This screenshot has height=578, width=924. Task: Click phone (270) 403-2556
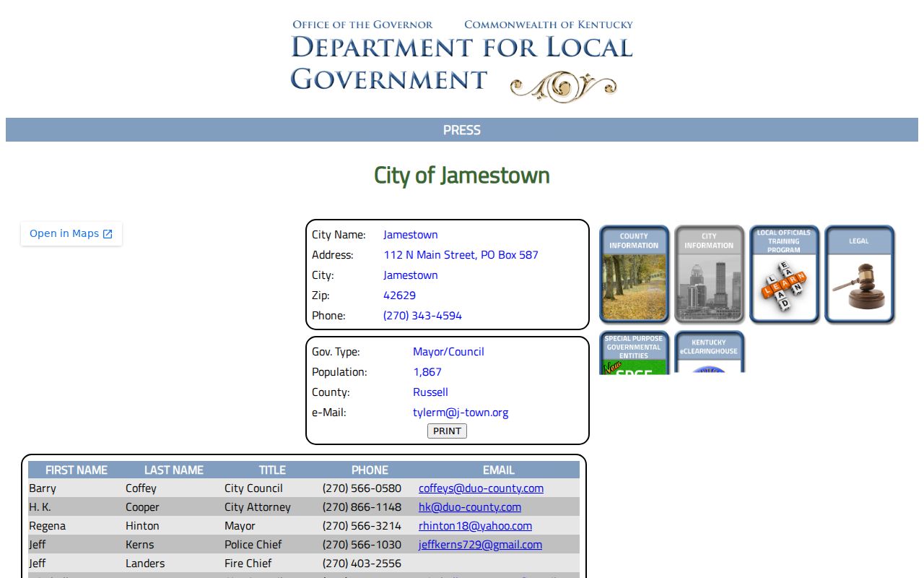coord(362,564)
